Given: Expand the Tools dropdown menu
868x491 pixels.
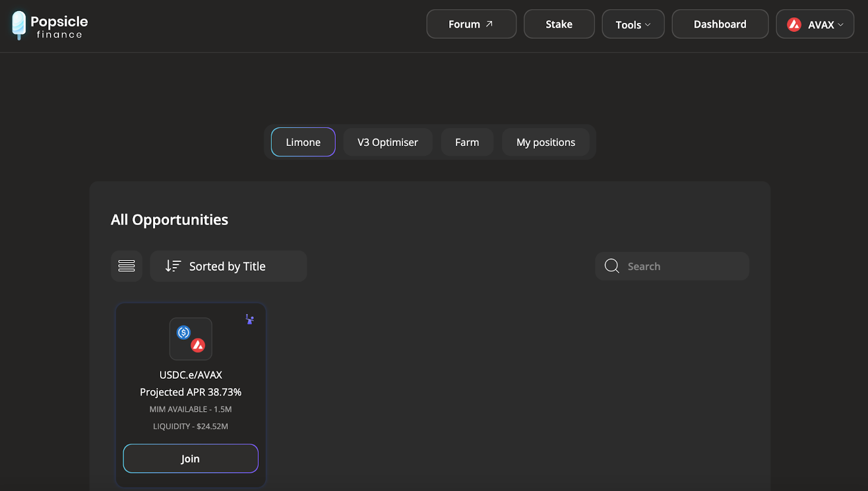Looking at the screenshot, I should (x=633, y=24).
